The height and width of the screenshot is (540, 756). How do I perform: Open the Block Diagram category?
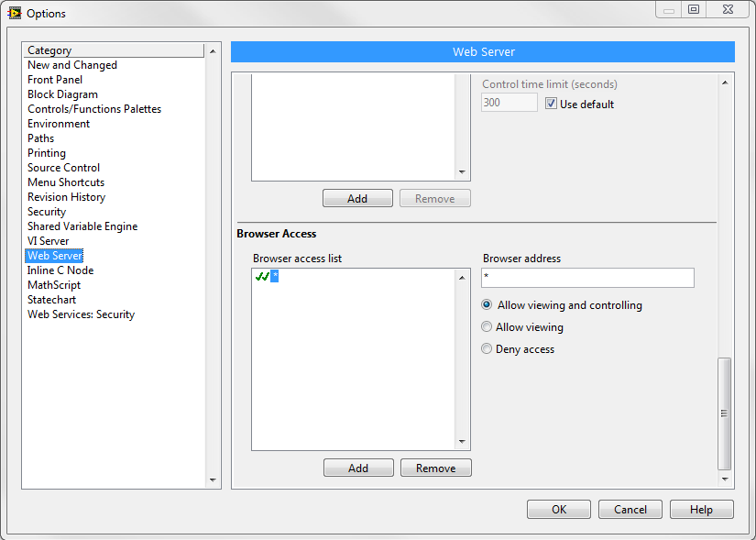point(62,94)
